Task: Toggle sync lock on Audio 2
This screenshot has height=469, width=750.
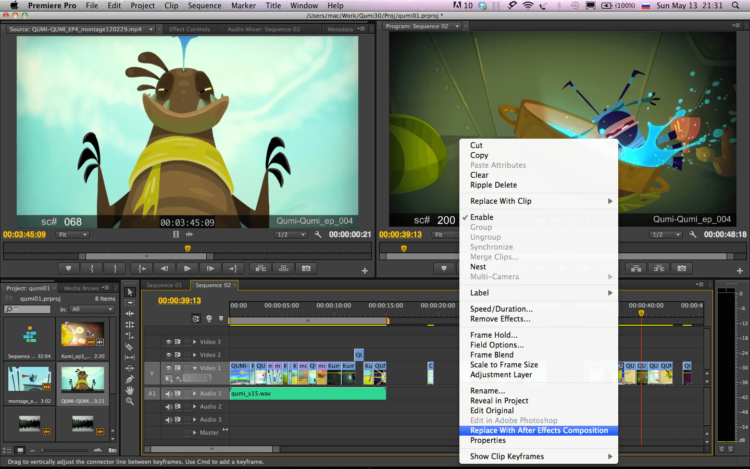Action: [177, 406]
